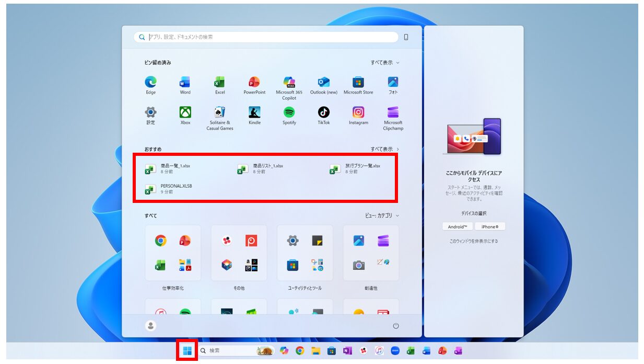The height and width of the screenshot is (364, 644).
Task: Select the iPhone® device option
Action: tap(490, 226)
